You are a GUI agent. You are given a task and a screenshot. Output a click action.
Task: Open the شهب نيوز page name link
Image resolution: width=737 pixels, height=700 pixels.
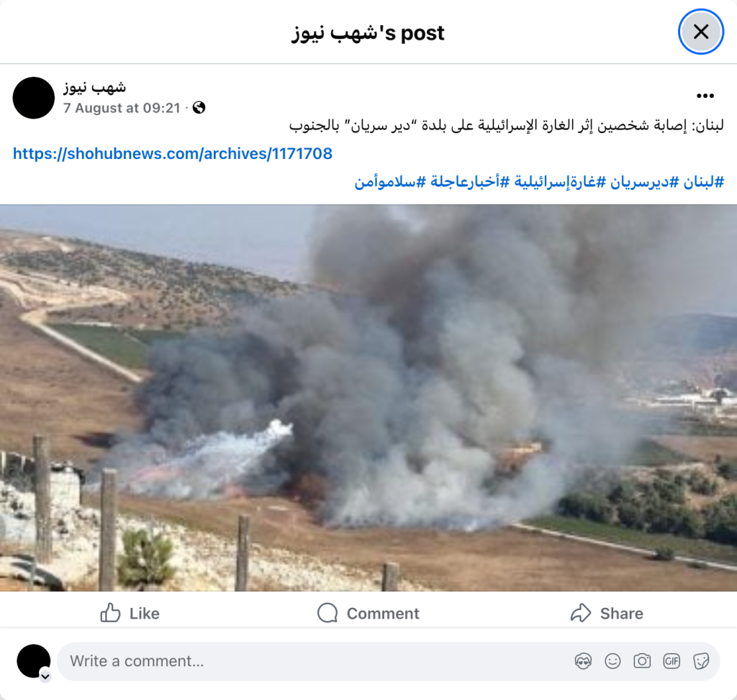pyautogui.click(x=94, y=87)
